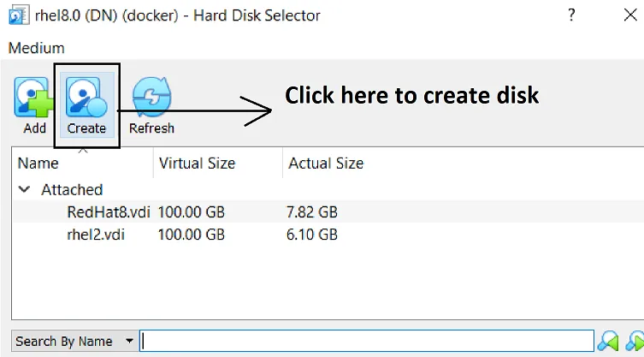Viewport: 644px width, 357px height.
Task: Click into the search text field
Action: 367,341
